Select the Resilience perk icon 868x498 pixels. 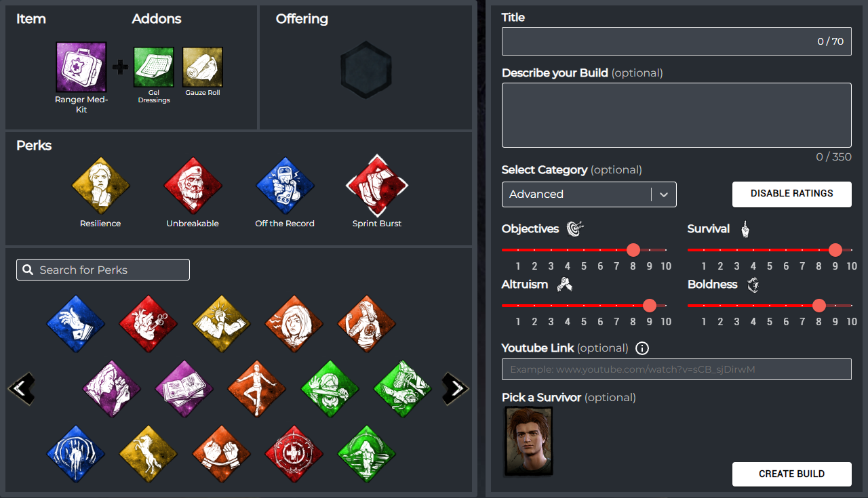tap(100, 186)
